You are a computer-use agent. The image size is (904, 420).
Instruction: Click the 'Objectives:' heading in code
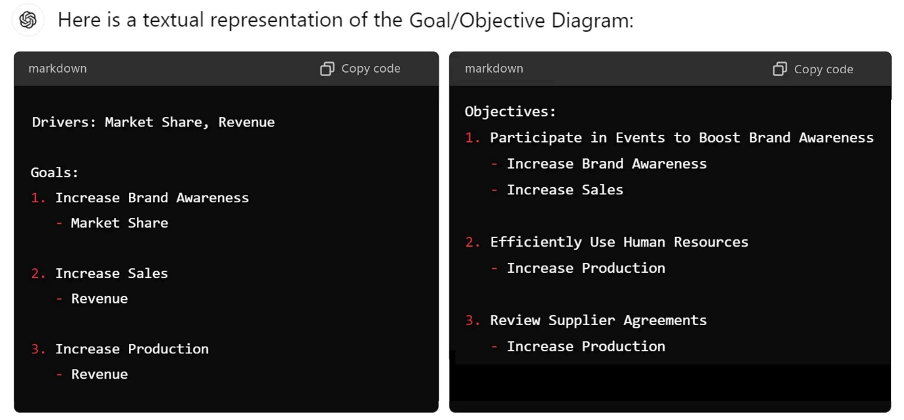pos(510,111)
